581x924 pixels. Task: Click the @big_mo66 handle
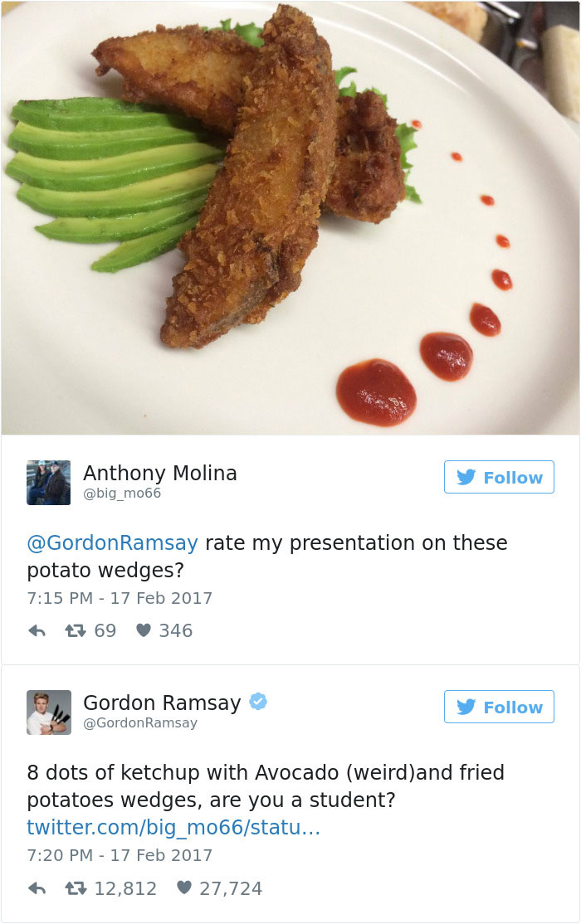[x=122, y=494]
